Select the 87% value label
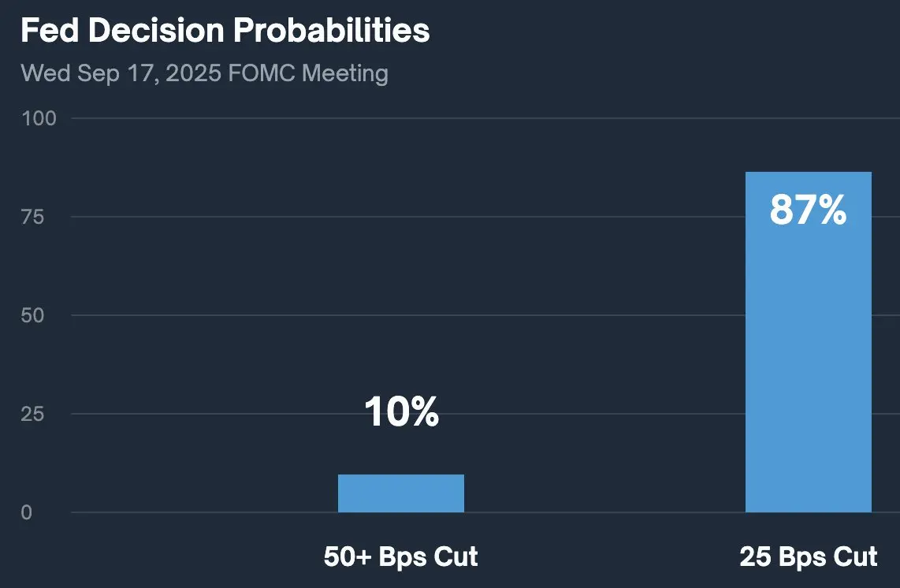900x588 pixels. (x=808, y=210)
